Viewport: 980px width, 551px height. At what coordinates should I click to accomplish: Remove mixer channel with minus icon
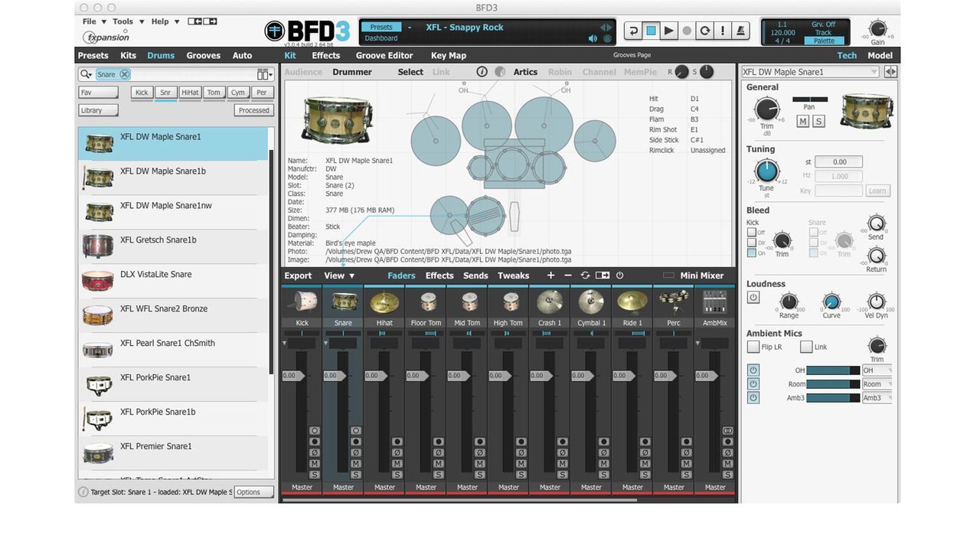pyautogui.click(x=568, y=275)
